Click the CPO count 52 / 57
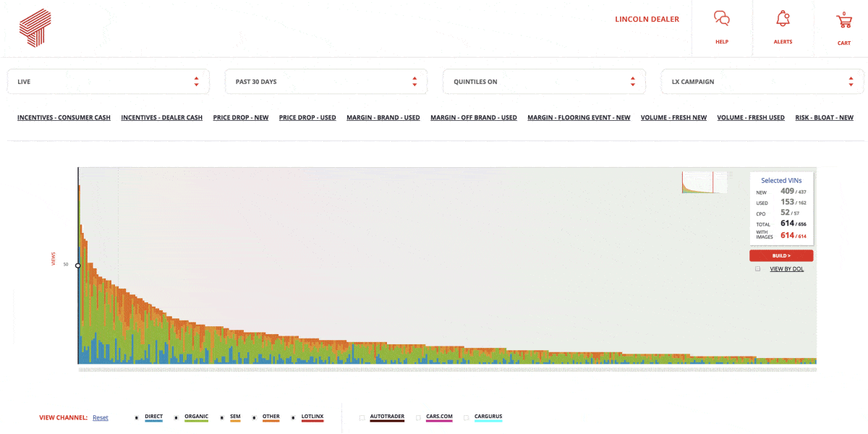This screenshot has width=868, height=434. coord(790,213)
